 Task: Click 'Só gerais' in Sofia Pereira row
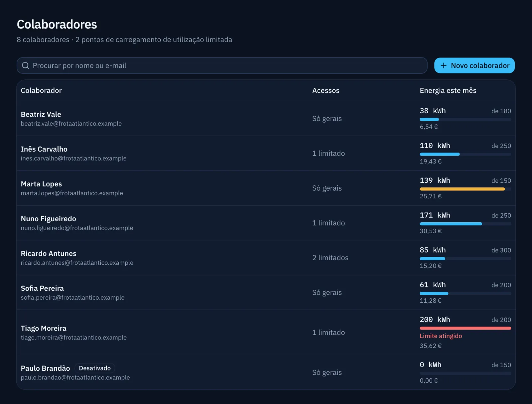point(327,292)
